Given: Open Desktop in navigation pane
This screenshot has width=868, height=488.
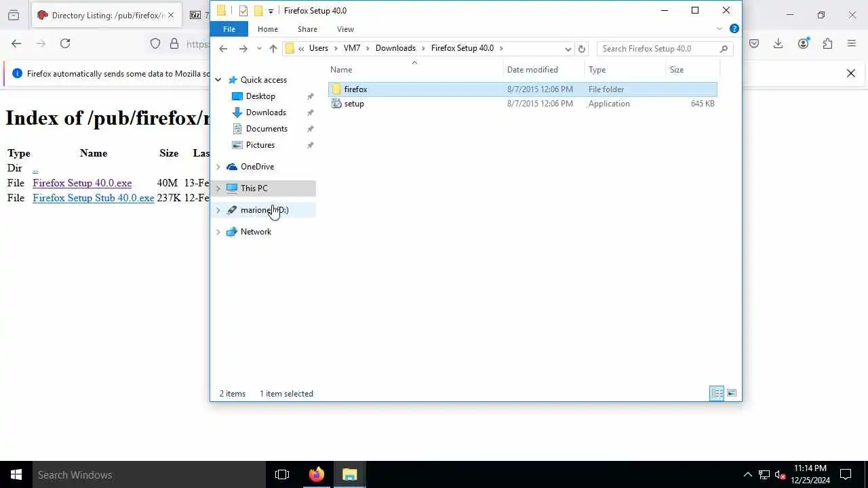Looking at the screenshot, I should 260,96.
